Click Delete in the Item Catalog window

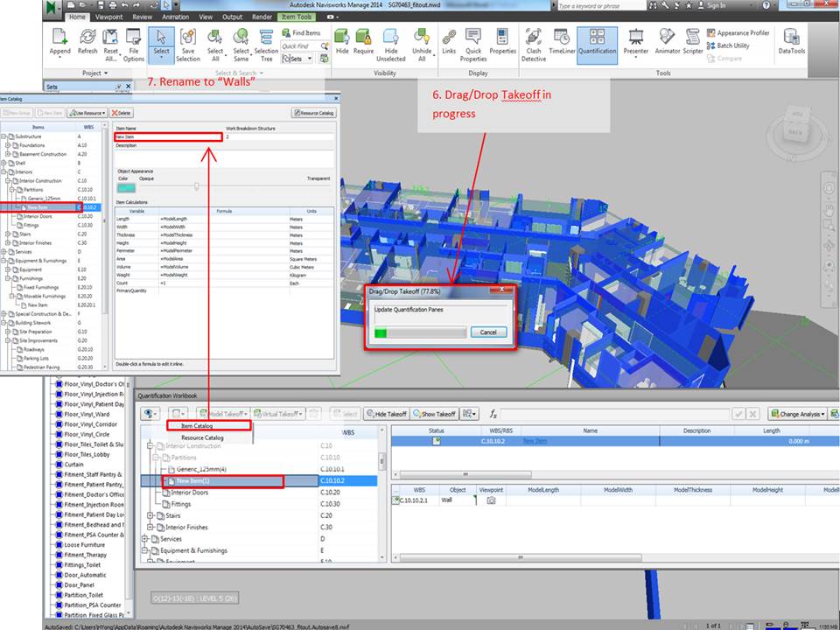coord(122,113)
